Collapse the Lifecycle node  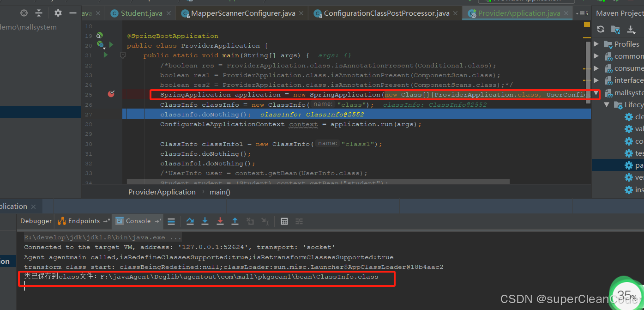click(x=608, y=104)
